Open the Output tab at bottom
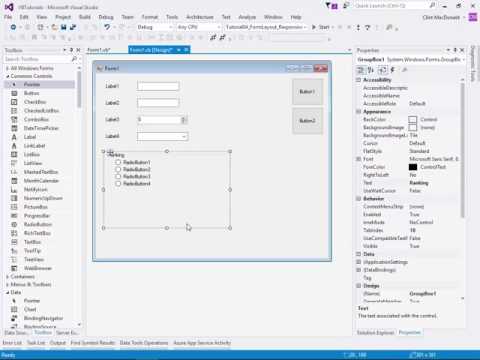 point(58,343)
